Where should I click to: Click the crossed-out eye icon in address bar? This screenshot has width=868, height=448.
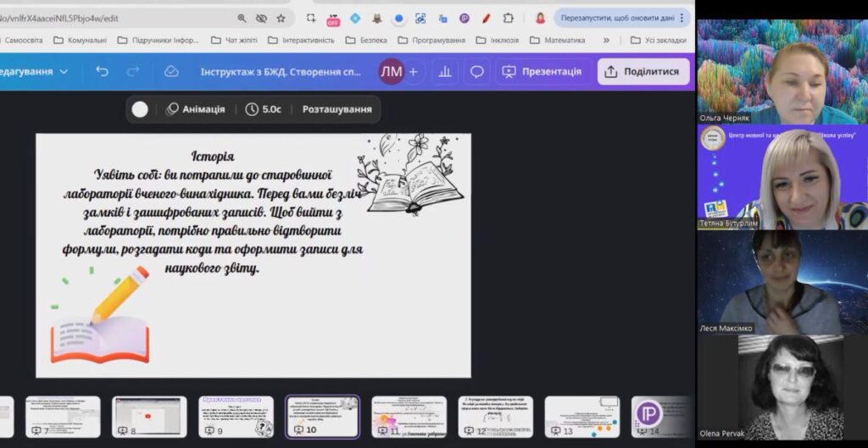(261, 19)
